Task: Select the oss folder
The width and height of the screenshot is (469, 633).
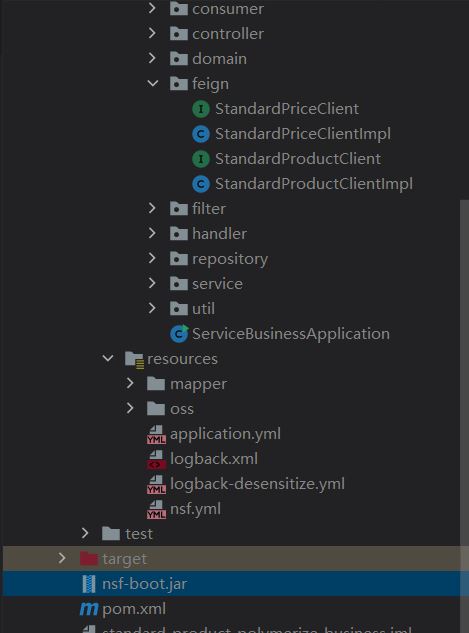Action: [182, 409]
